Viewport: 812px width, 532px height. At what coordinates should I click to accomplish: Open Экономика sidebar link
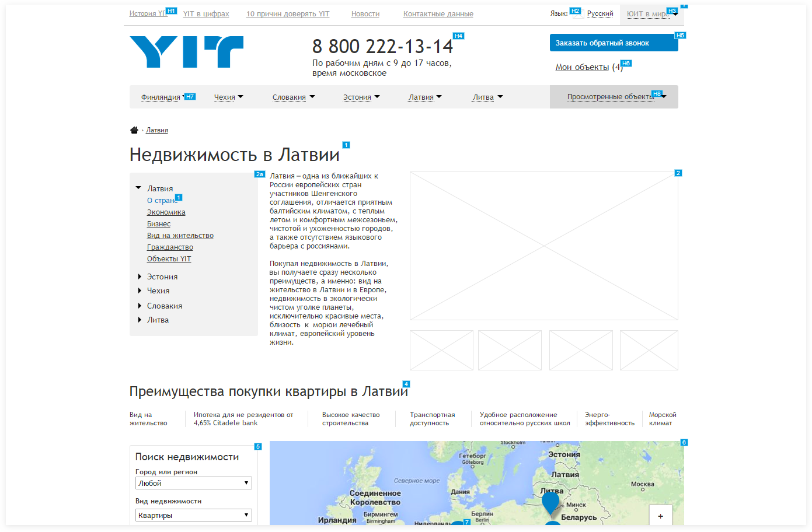(x=166, y=212)
